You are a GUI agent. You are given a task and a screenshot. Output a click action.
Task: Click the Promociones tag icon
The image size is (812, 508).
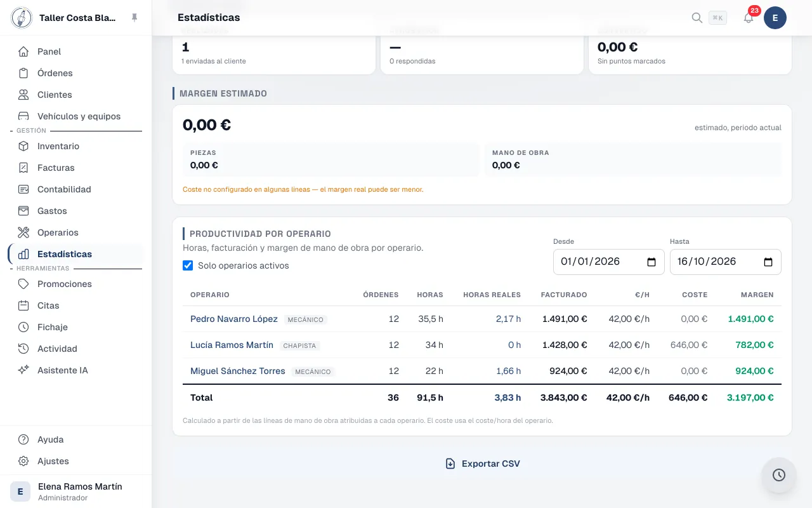(x=23, y=284)
